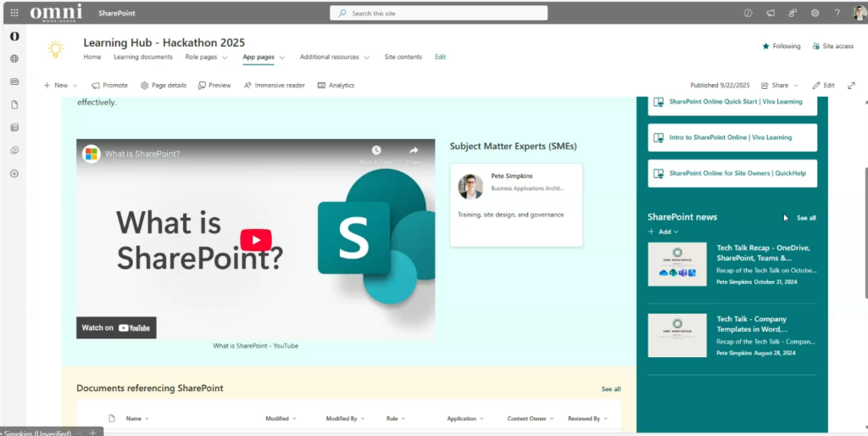The height and width of the screenshot is (436, 868).
Task: Click See all for Documents referencing SharePoint
Action: pos(611,388)
